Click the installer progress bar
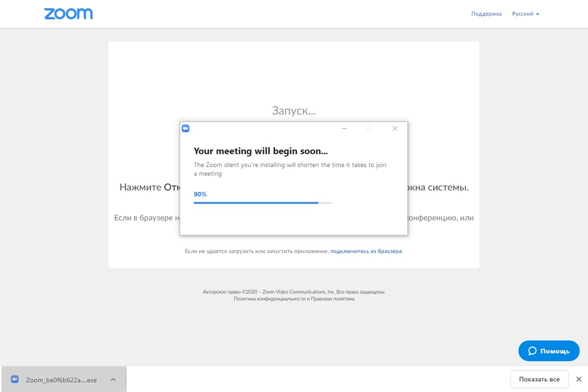The width and height of the screenshot is (588, 392). [x=263, y=203]
